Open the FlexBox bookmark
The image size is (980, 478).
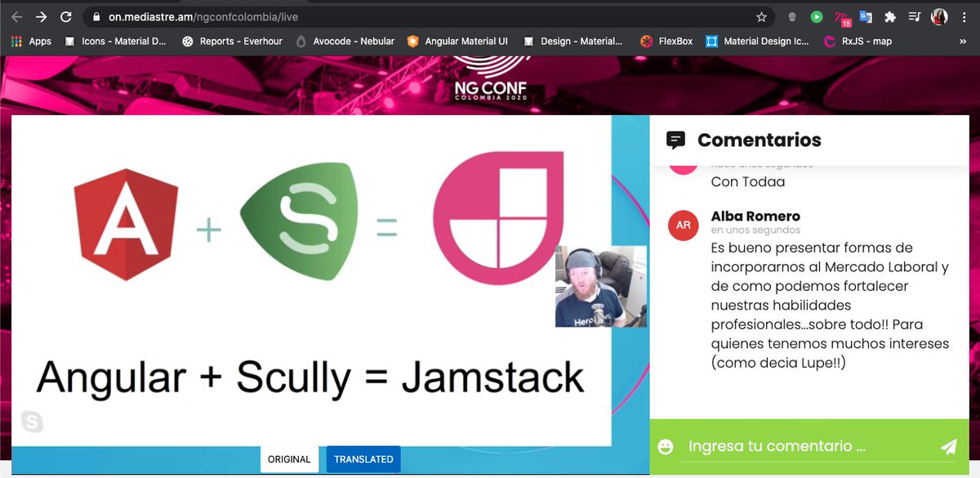tap(667, 41)
